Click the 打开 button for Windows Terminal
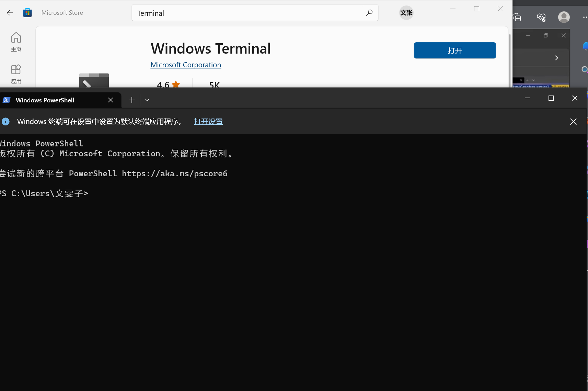 (x=455, y=51)
